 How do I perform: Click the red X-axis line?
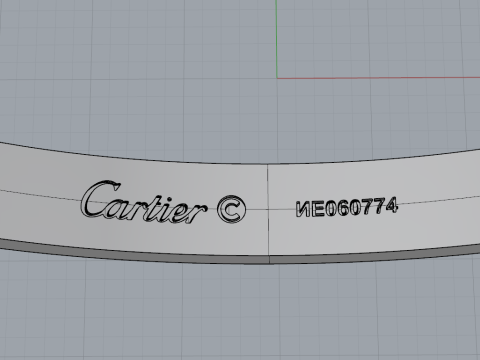[378, 78]
